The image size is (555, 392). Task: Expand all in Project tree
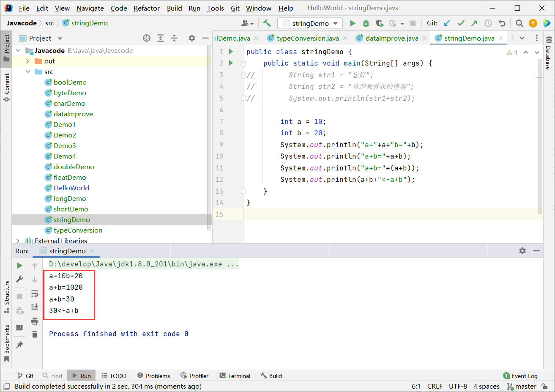pos(161,38)
